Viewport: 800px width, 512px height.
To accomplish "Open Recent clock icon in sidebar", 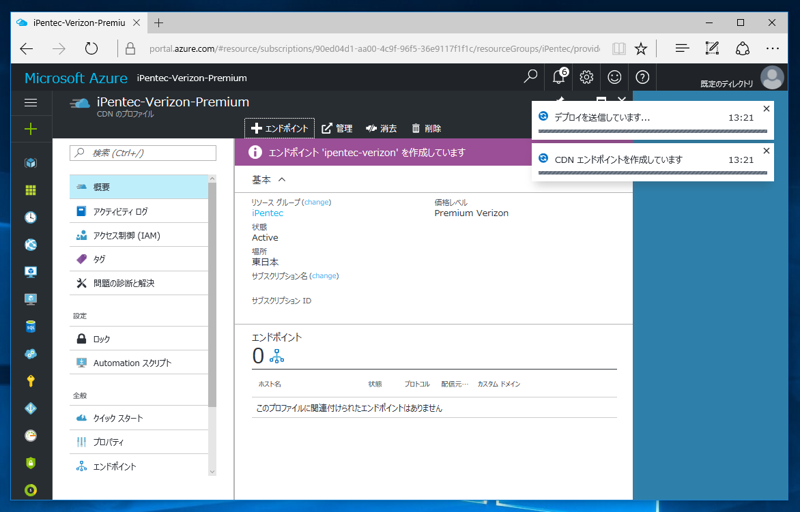I will 31,217.
